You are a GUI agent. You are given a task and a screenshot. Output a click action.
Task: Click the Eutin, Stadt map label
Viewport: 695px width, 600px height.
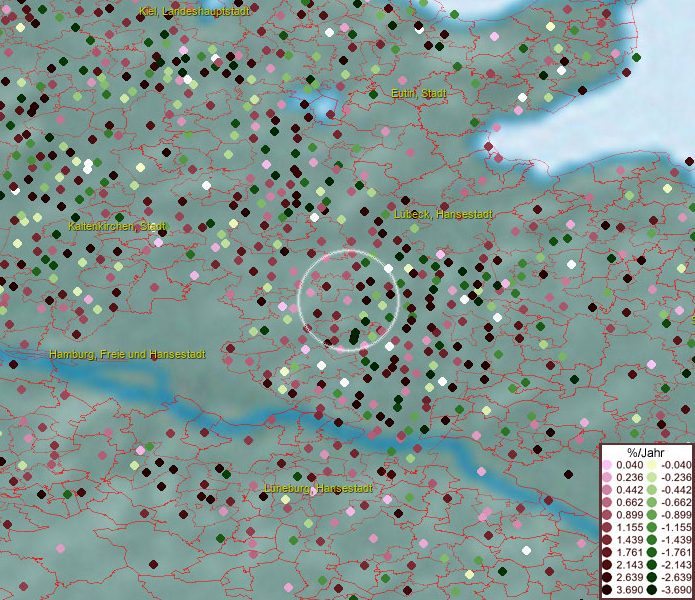click(x=418, y=94)
